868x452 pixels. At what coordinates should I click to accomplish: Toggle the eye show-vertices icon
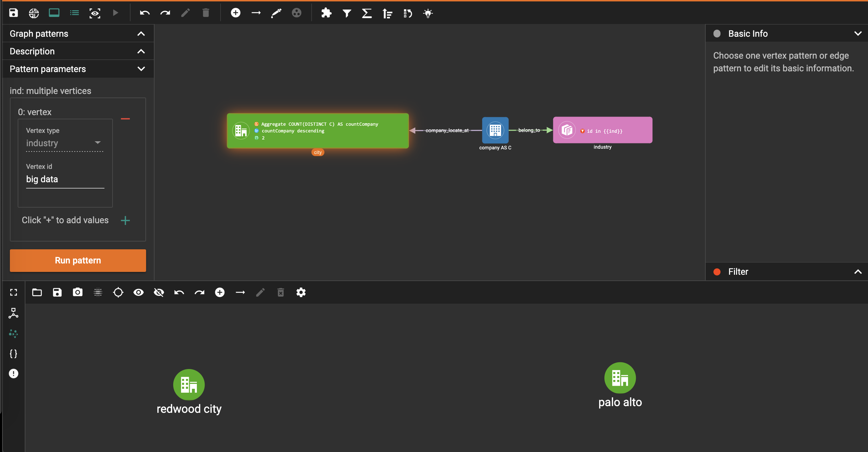[138, 292]
